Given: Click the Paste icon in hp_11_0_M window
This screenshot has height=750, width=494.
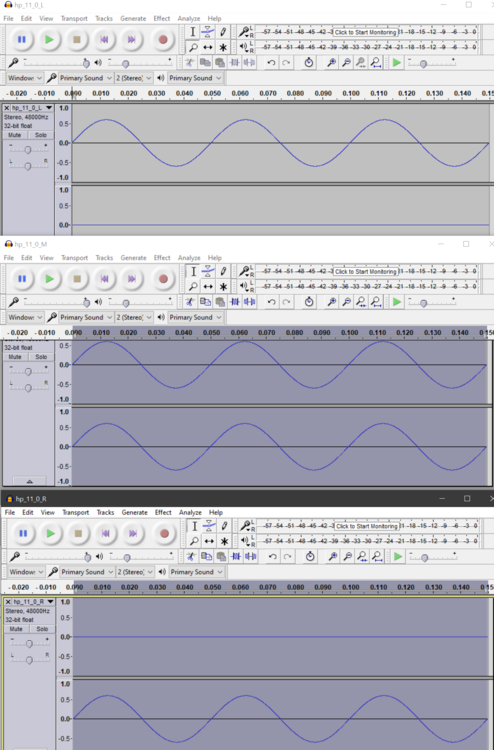Looking at the screenshot, I should (x=220, y=302).
